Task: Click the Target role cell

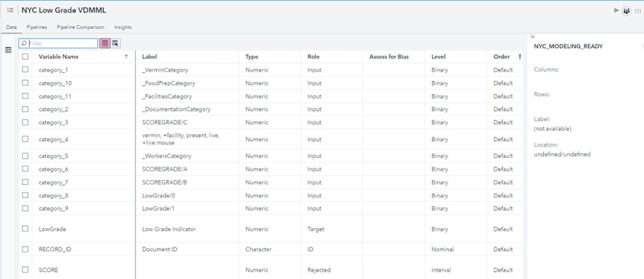Action: 315,229
